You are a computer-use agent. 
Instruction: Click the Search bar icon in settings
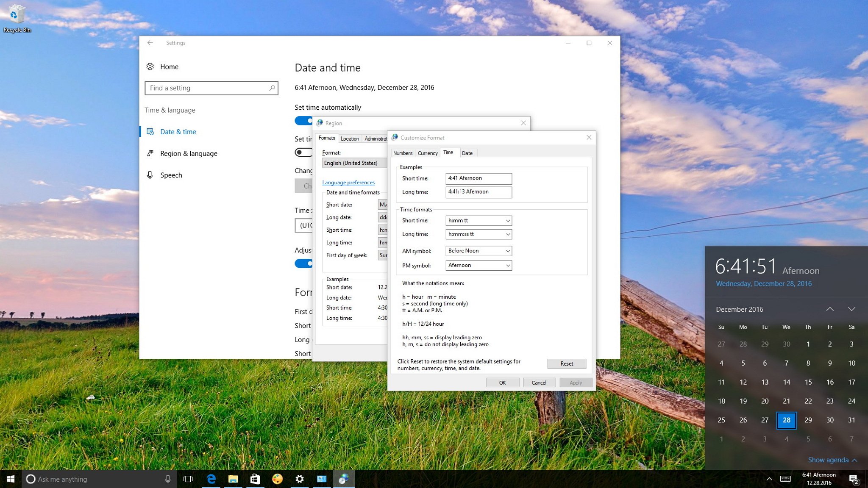click(x=272, y=88)
